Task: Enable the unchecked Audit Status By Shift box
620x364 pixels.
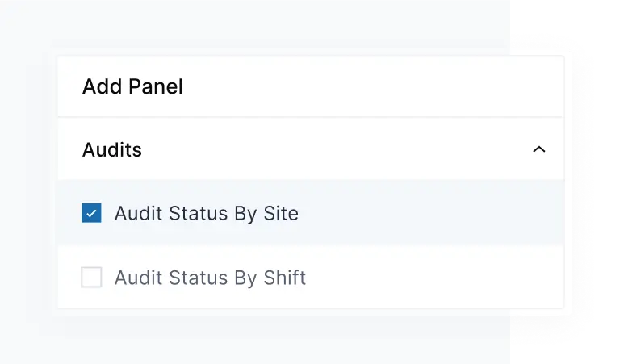Action: click(92, 278)
